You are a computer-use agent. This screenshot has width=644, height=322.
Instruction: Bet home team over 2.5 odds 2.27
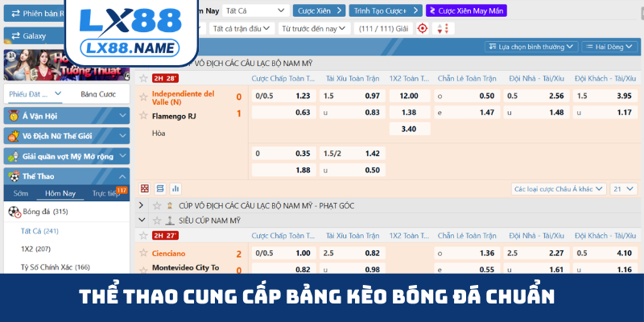coord(536,254)
